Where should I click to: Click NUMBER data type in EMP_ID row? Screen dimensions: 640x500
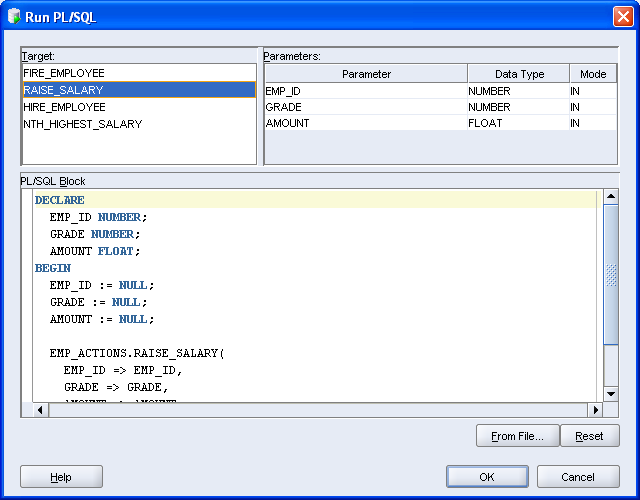coord(518,91)
